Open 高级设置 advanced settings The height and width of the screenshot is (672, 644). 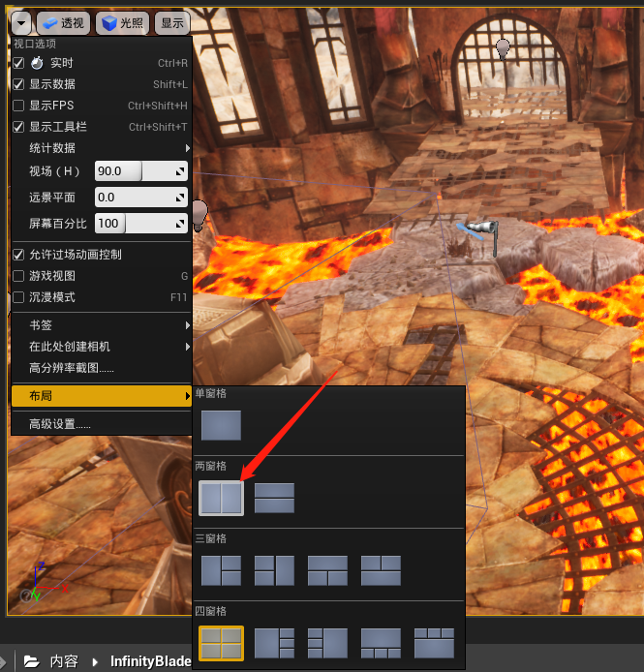point(101,424)
